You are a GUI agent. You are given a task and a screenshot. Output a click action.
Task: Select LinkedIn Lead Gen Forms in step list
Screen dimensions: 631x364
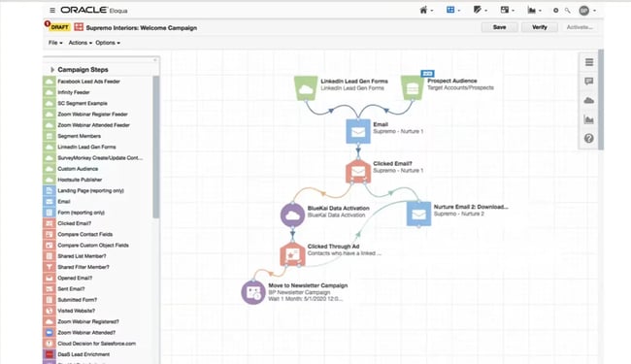pos(97,147)
